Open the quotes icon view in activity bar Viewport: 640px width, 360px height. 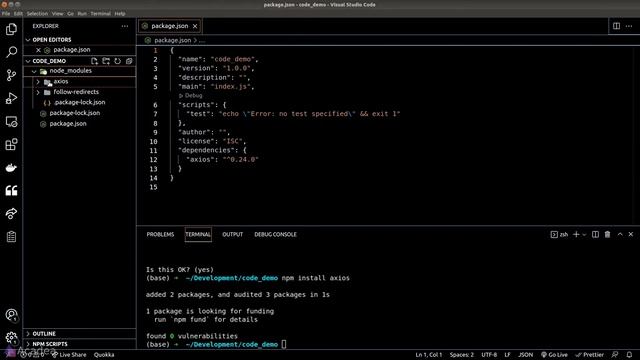(11, 191)
